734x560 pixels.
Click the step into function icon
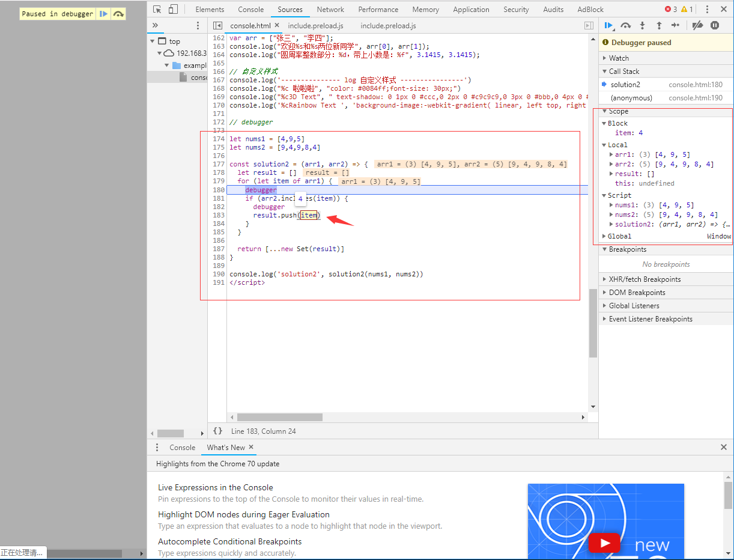pyautogui.click(x=642, y=25)
